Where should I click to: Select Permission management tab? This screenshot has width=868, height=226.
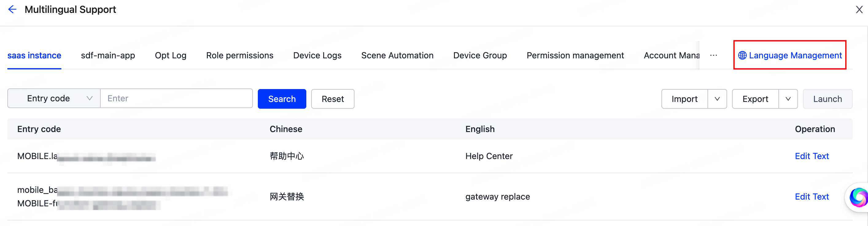pyautogui.click(x=575, y=55)
